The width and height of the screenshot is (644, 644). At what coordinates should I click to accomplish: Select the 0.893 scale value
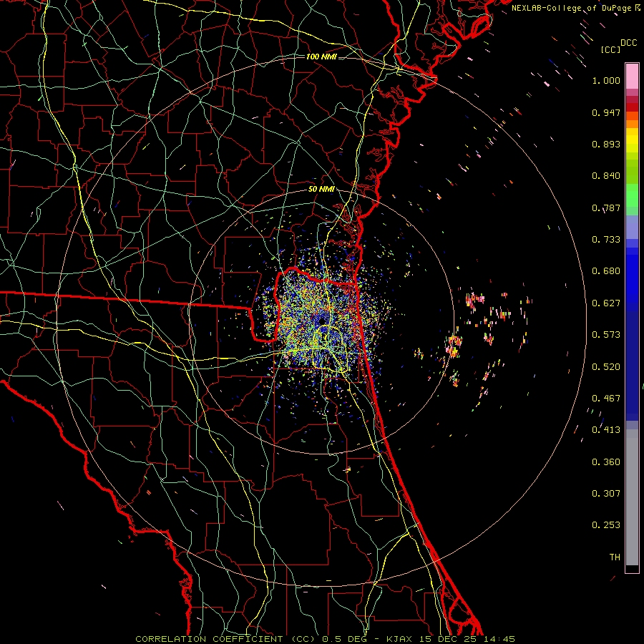(x=606, y=144)
